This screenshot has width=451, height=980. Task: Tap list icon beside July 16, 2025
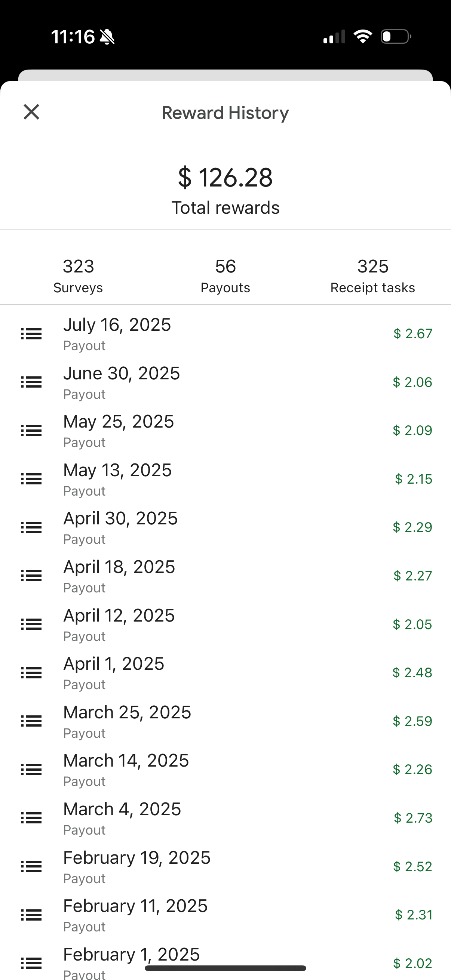click(x=31, y=334)
